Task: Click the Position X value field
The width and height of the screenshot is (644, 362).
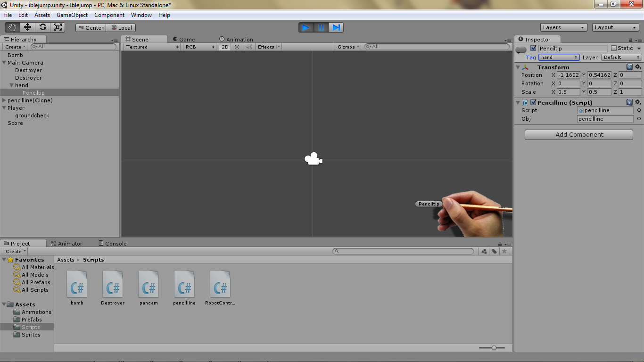Action: 569,75
